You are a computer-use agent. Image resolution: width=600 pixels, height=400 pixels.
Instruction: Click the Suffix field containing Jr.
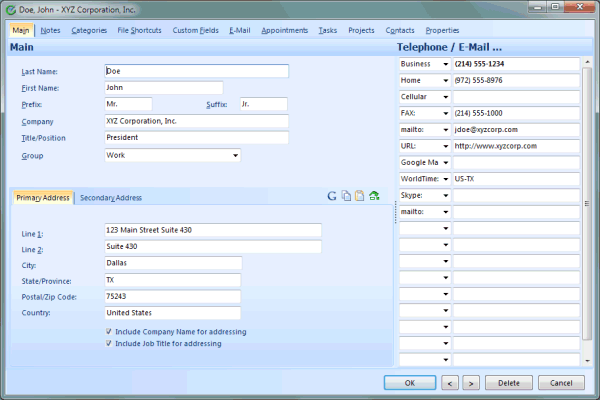pos(264,104)
